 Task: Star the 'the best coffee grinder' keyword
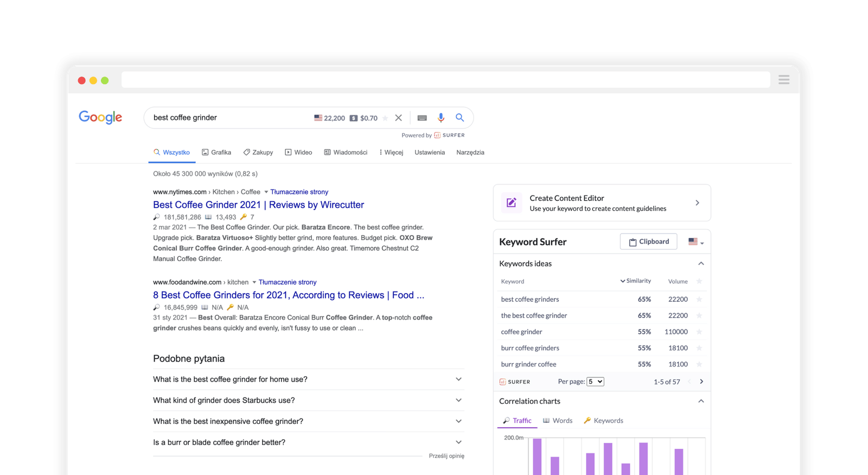(699, 315)
